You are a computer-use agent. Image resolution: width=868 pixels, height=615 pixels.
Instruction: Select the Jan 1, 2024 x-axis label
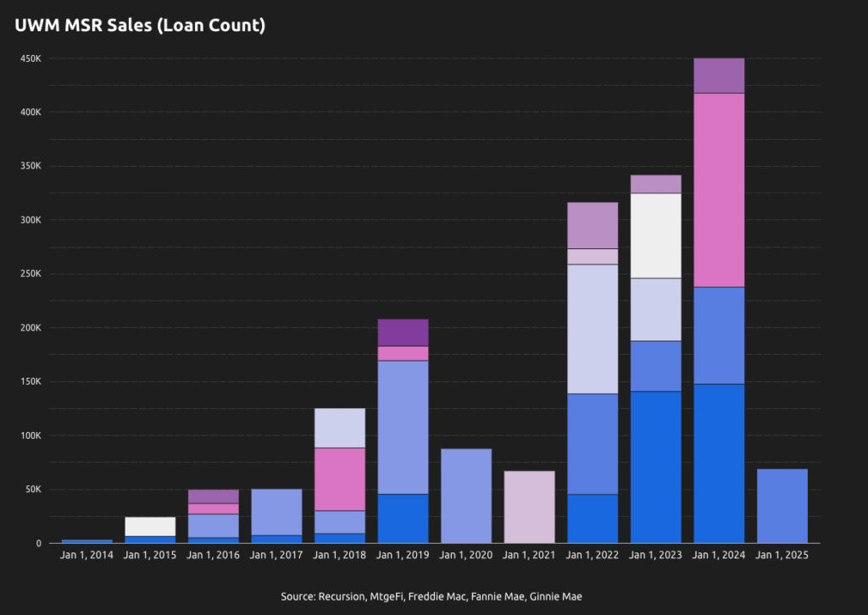[x=719, y=556]
